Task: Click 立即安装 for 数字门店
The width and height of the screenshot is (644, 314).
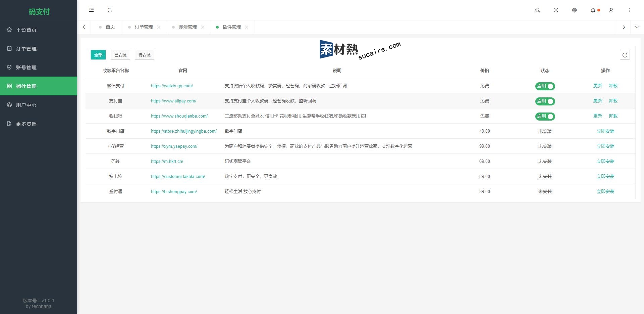Action: pos(605,131)
